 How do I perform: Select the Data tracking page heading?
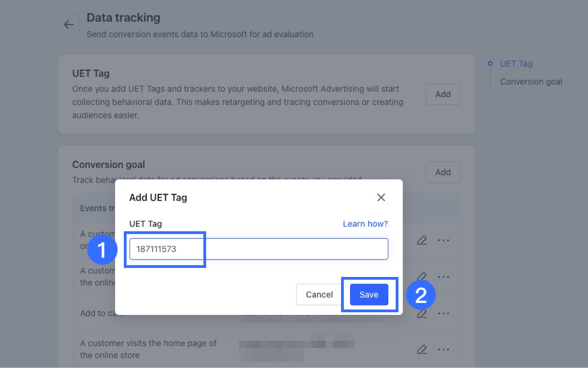click(123, 18)
